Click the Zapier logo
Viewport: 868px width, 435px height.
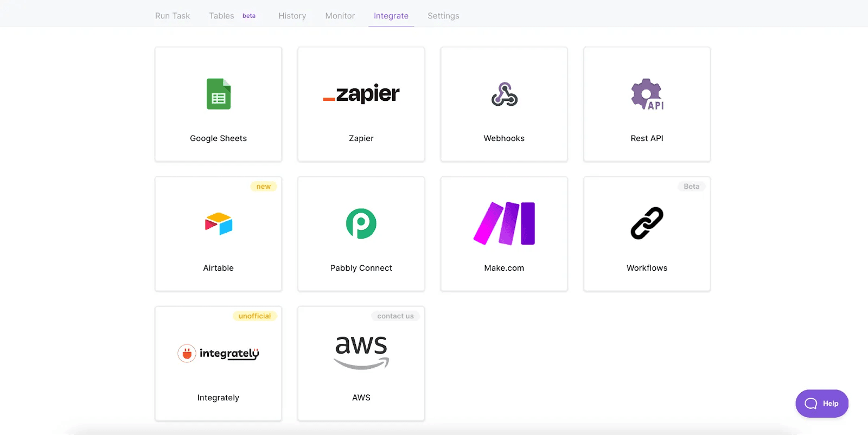[x=361, y=94]
